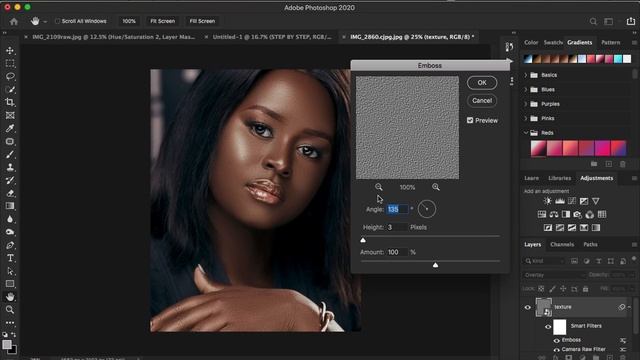Select the Pen tool
Viewport: 640px width, 360px height.
pyautogui.click(x=10, y=245)
